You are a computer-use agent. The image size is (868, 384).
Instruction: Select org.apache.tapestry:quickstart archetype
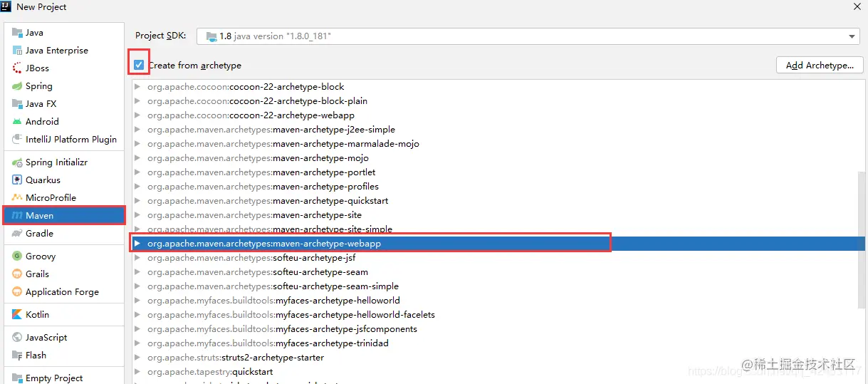[x=495, y=372]
